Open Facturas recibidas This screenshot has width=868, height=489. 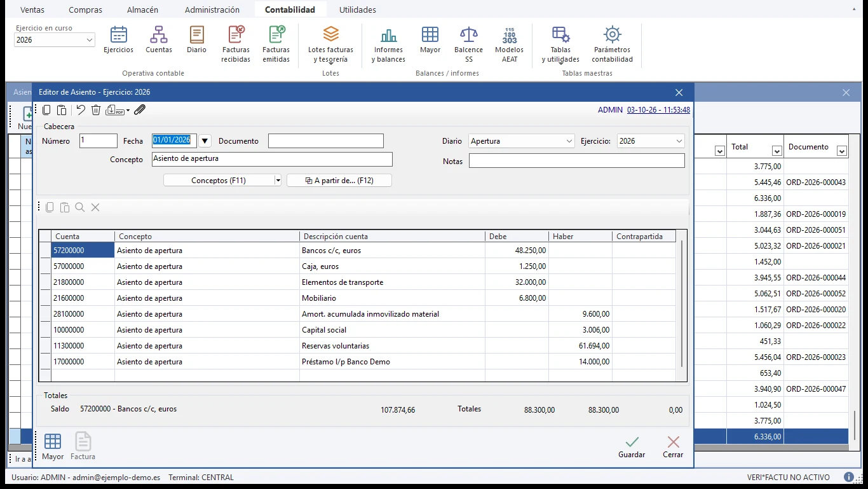236,45
